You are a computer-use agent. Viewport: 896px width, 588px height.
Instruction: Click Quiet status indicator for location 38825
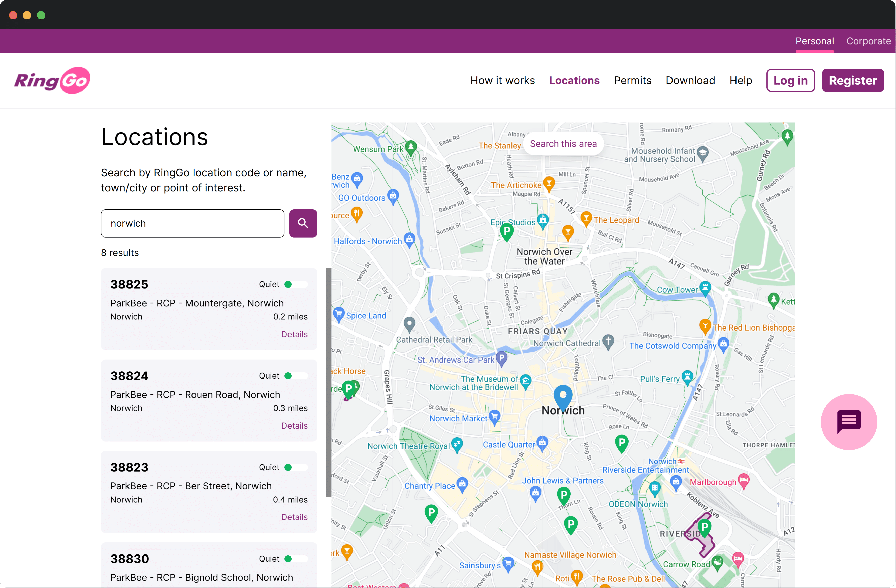coord(288,284)
